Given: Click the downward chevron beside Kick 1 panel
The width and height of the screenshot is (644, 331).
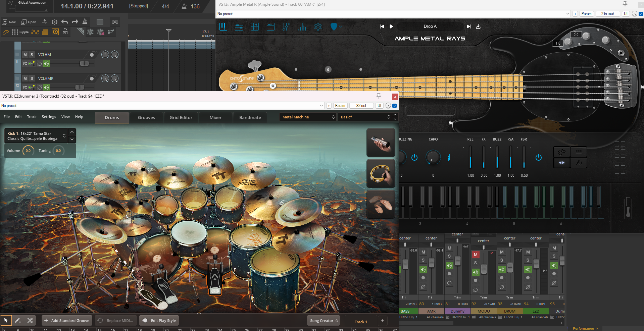Looking at the screenshot, I should pyautogui.click(x=72, y=139).
